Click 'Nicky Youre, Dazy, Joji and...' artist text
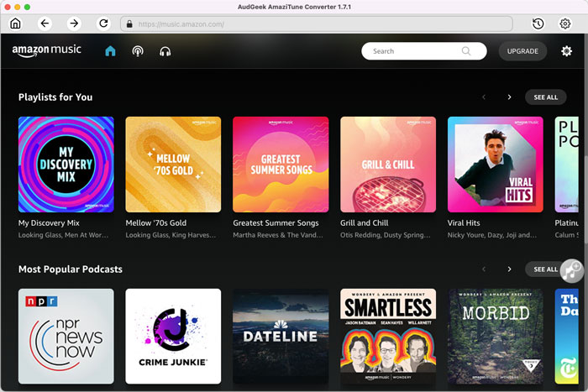Viewport: 588px width, 392px height. 492,235
